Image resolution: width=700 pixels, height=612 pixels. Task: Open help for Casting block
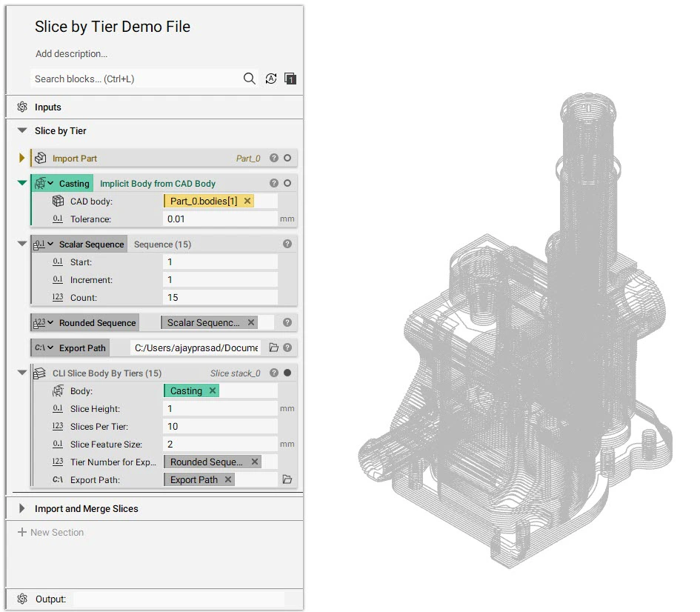[x=274, y=183]
